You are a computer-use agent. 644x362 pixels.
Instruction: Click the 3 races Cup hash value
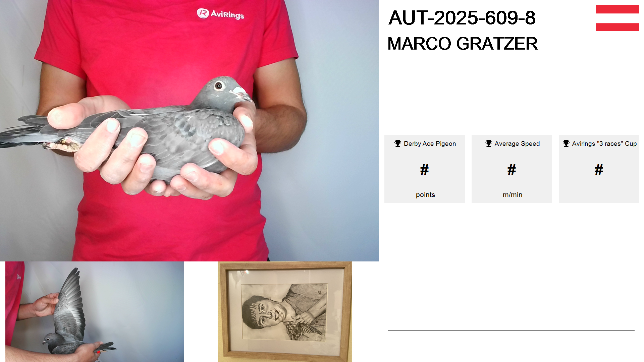[x=599, y=170]
